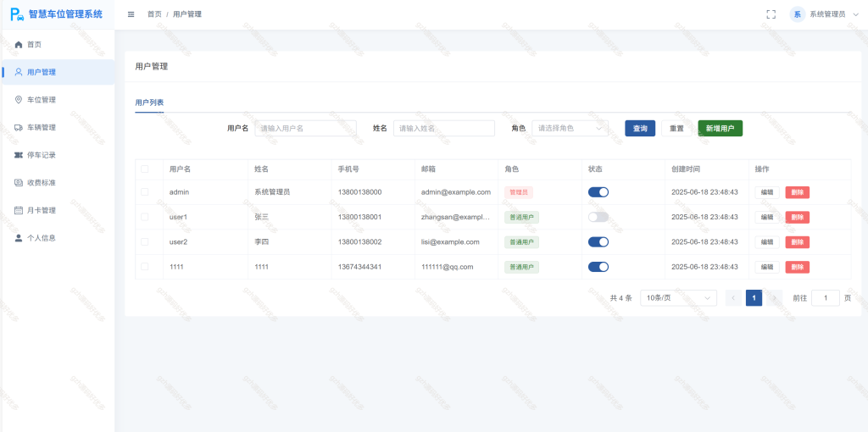Delete the user2 row

797,242
